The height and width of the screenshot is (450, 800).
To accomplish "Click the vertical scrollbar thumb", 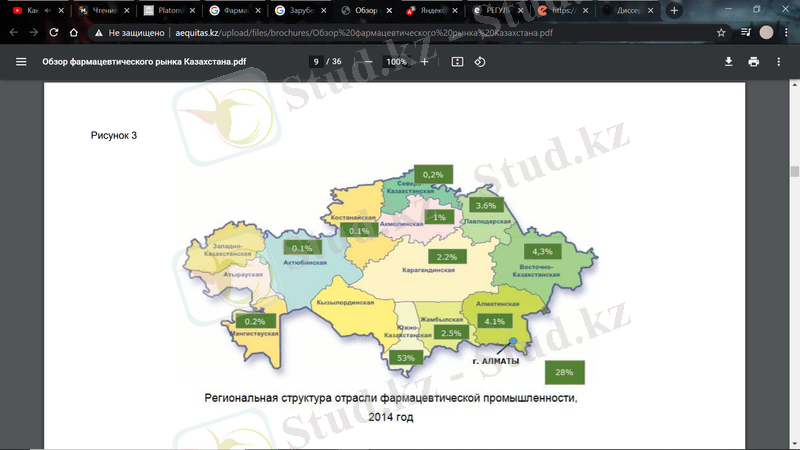I will [x=794, y=171].
